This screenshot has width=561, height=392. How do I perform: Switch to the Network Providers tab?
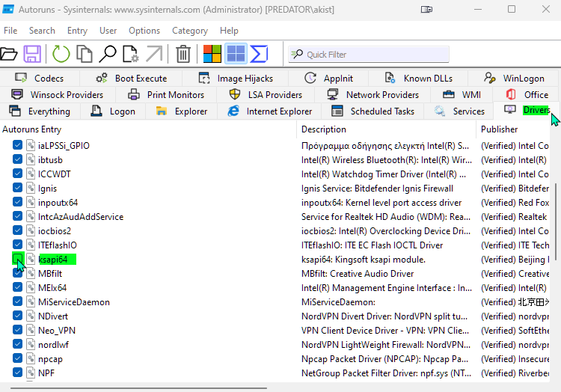click(373, 95)
